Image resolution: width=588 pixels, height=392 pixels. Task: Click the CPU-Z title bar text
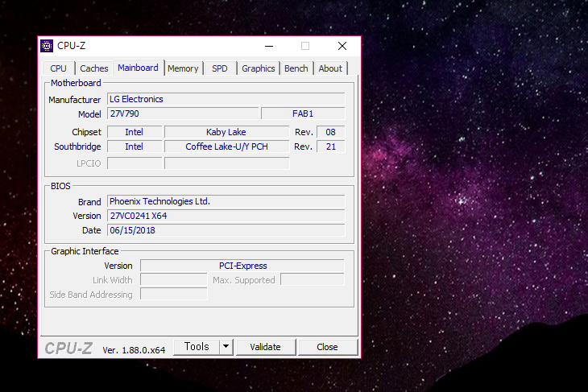(71, 46)
